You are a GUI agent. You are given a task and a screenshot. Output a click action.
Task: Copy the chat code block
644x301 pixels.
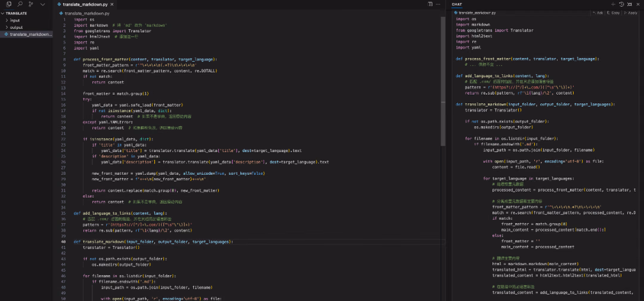click(614, 13)
